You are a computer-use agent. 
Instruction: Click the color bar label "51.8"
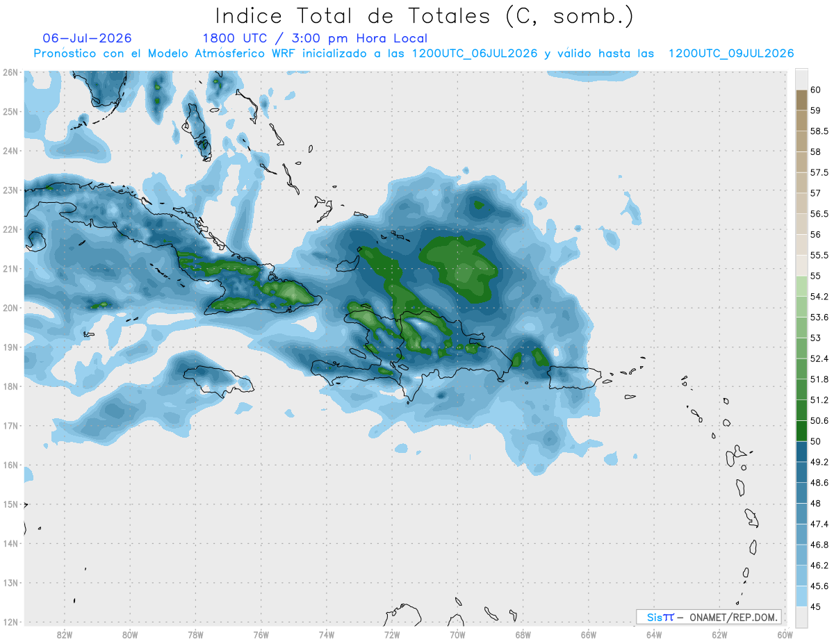tap(819, 379)
